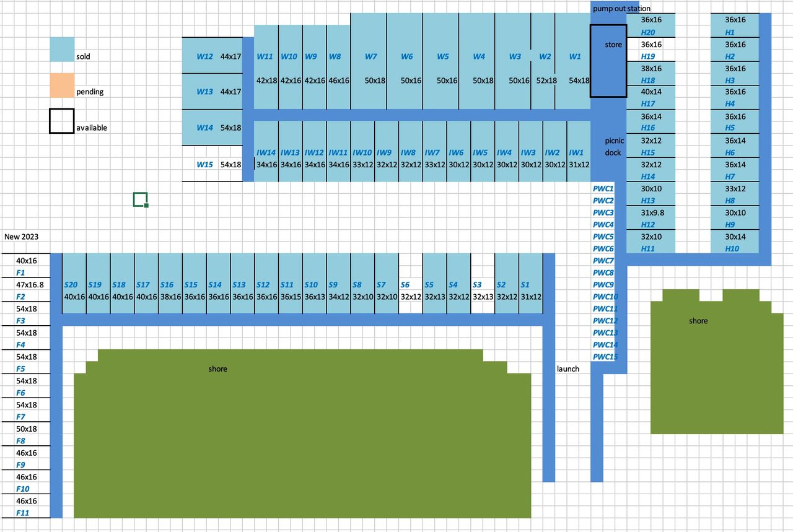Image resolution: width=793 pixels, height=532 pixels.
Task: Click the launch area label
Action: click(x=569, y=368)
